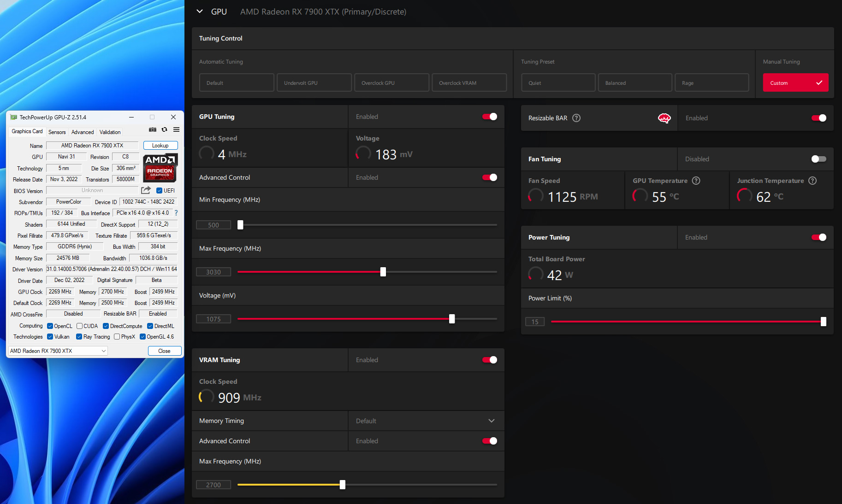The image size is (842, 504).
Task: Enable the Fan Tuning switch
Action: coord(819,159)
